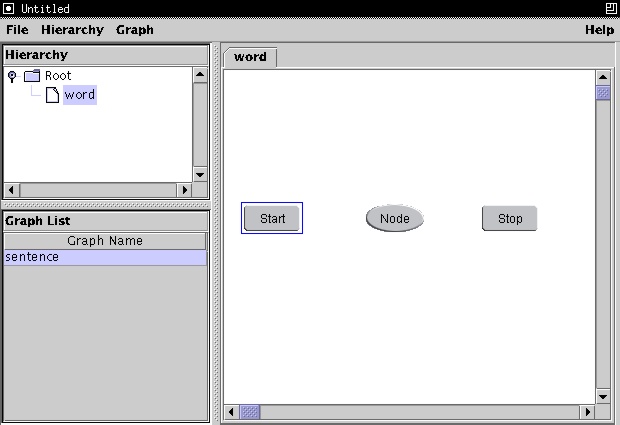
Task: Open the Graph menu
Action: [x=135, y=30]
